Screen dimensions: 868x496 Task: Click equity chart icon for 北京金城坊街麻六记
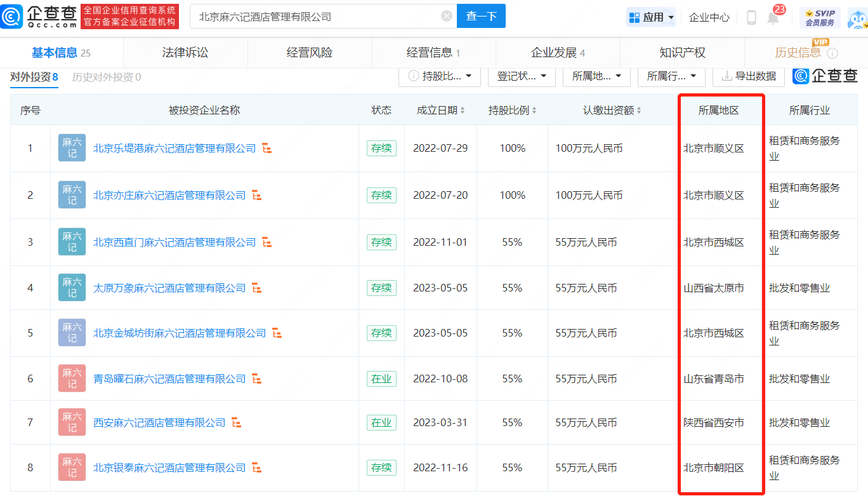click(277, 333)
